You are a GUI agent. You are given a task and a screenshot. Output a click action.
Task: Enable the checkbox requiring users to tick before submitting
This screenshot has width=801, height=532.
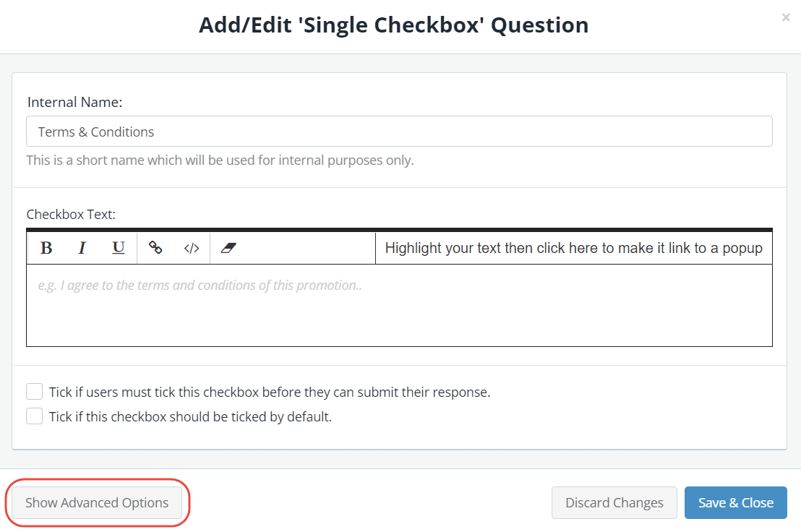pos(34,391)
